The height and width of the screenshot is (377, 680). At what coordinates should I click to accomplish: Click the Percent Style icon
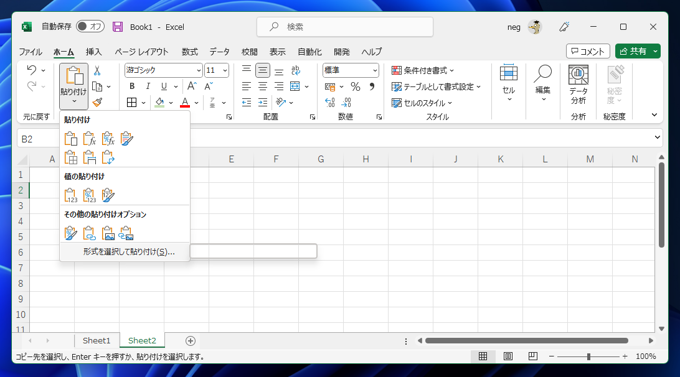coord(356,87)
